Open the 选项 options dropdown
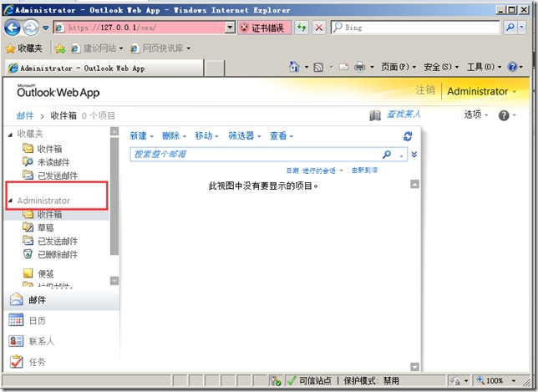Image resolution: width=538 pixels, height=392 pixels. click(476, 115)
